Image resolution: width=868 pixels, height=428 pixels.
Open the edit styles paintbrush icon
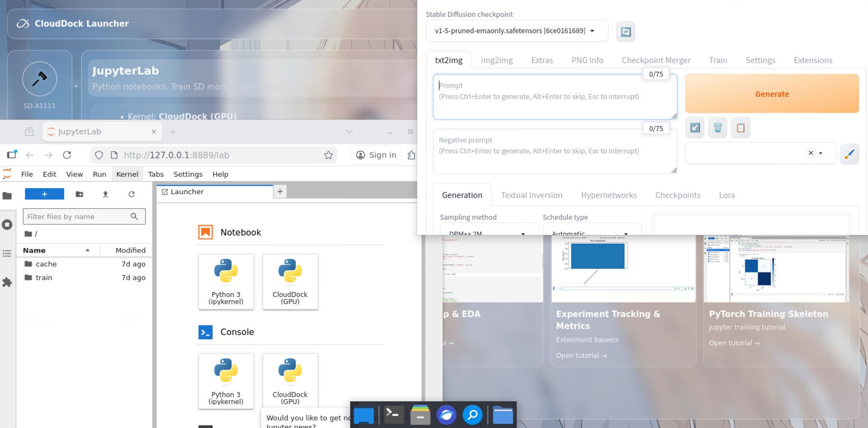(849, 154)
